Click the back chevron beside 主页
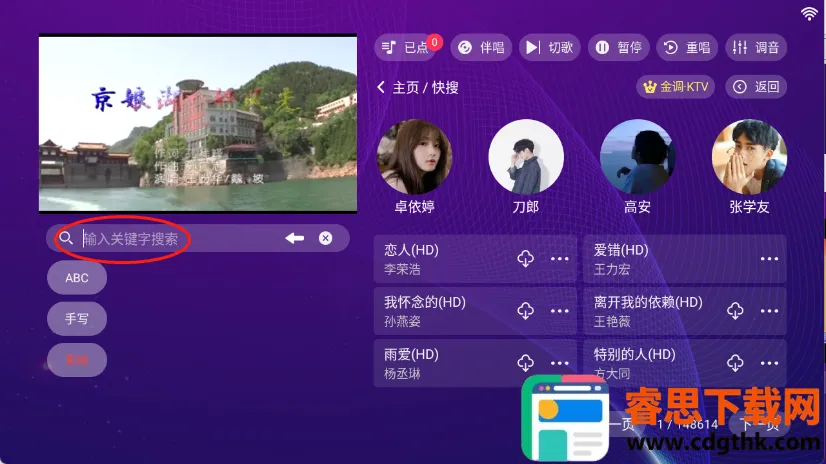826x464 pixels. tap(381, 87)
